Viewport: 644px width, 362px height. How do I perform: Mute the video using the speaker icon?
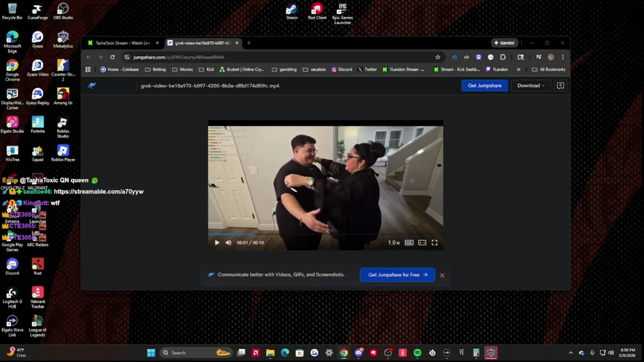pyautogui.click(x=228, y=242)
